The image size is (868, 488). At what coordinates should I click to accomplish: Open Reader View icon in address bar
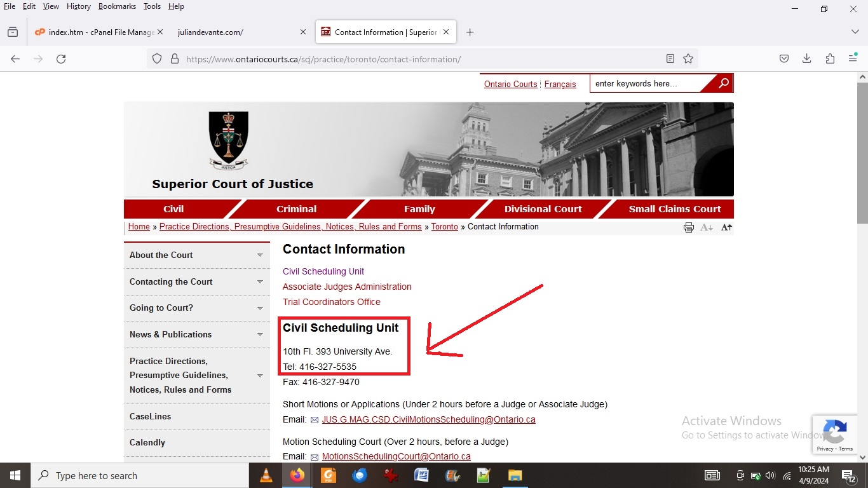670,59
